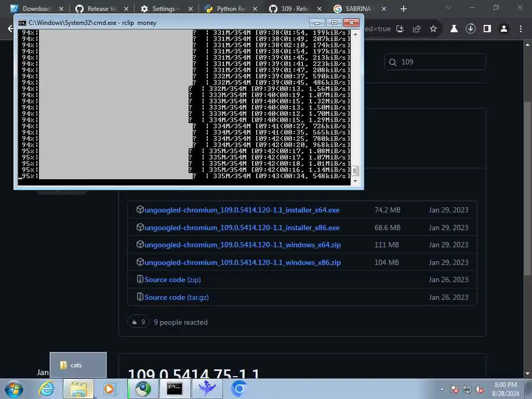Download ungoogled-chromium installer_x64.exe
532x399 pixels.
point(242,210)
